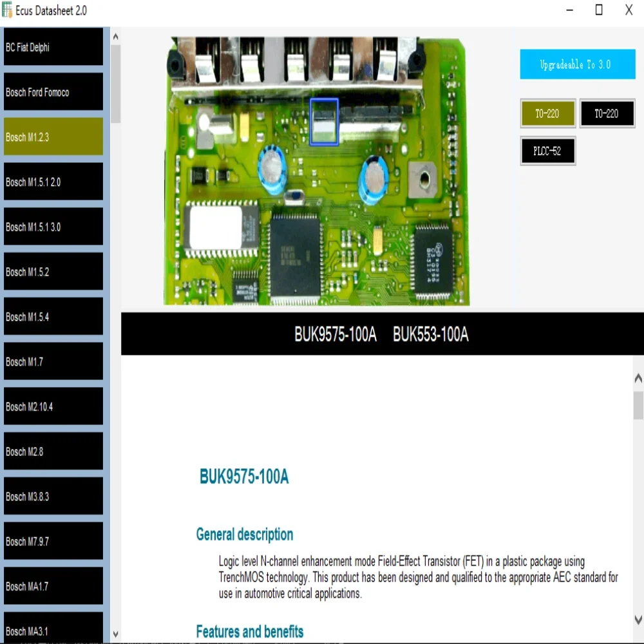Select BC Fiat Delphi from ECU list
The height and width of the screenshot is (644, 644).
point(53,47)
